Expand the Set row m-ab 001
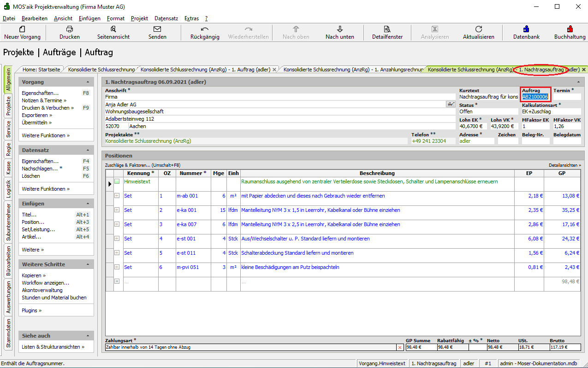 coord(117,196)
